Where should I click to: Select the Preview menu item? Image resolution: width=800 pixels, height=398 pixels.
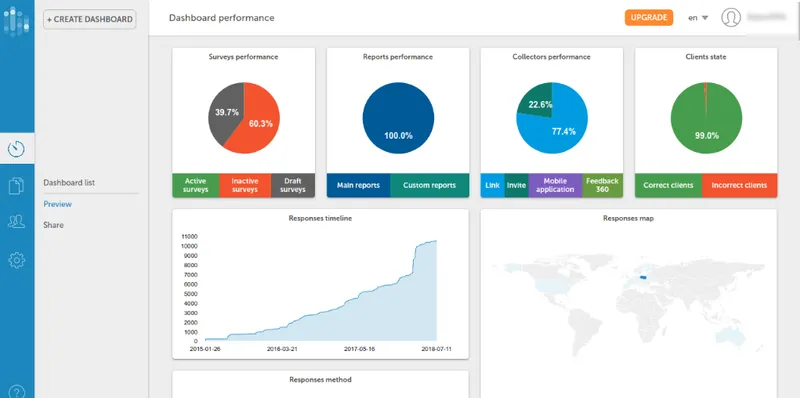(x=58, y=204)
